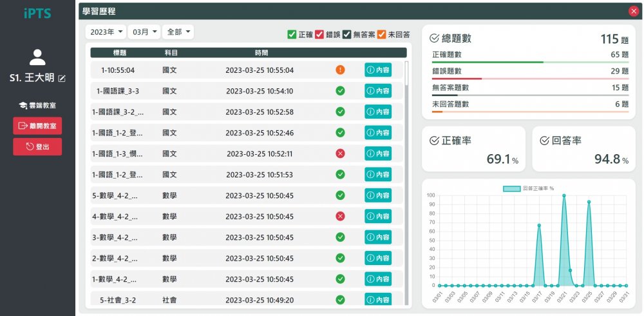Click the user avatar icon in sidebar
The width and height of the screenshot is (644, 316).
coord(37,57)
